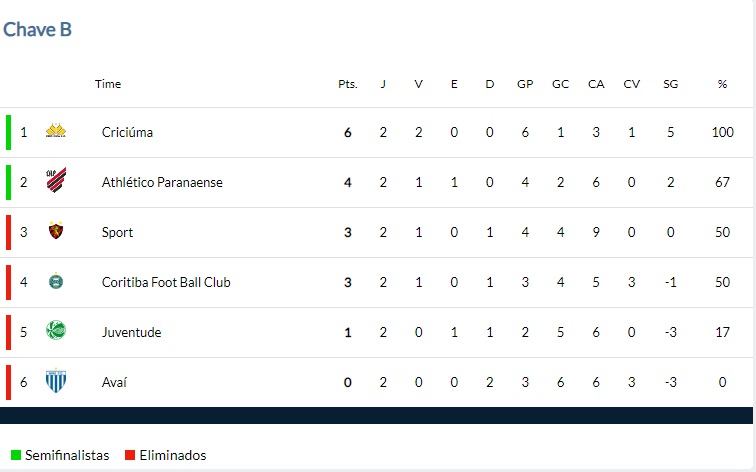This screenshot has width=756, height=472.
Task: Sort by the Pts. column header
Action: (x=348, y=84)
